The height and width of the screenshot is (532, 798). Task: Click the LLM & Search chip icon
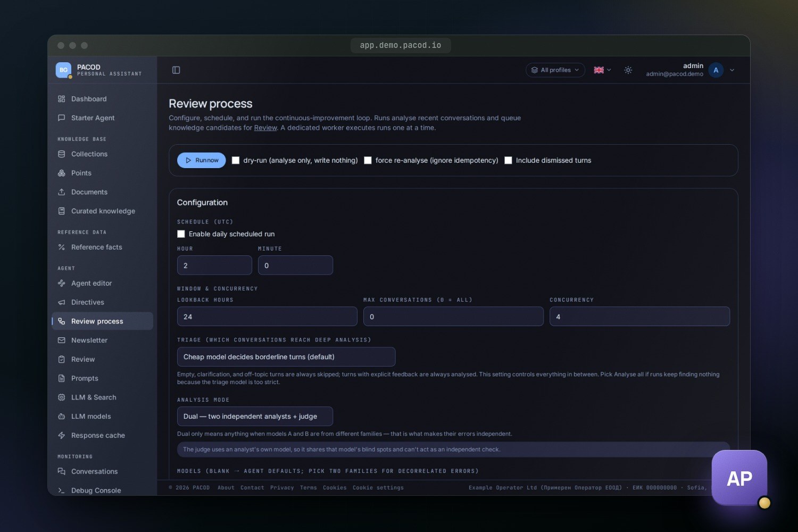(62, 397)
